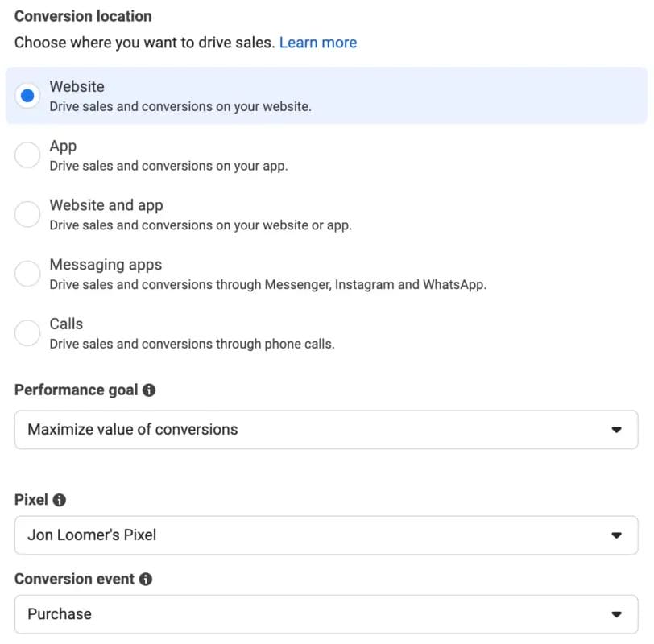Select the Calls radio button
The image size is (654, 644).
pyautogui.click(x=27, y=332)
